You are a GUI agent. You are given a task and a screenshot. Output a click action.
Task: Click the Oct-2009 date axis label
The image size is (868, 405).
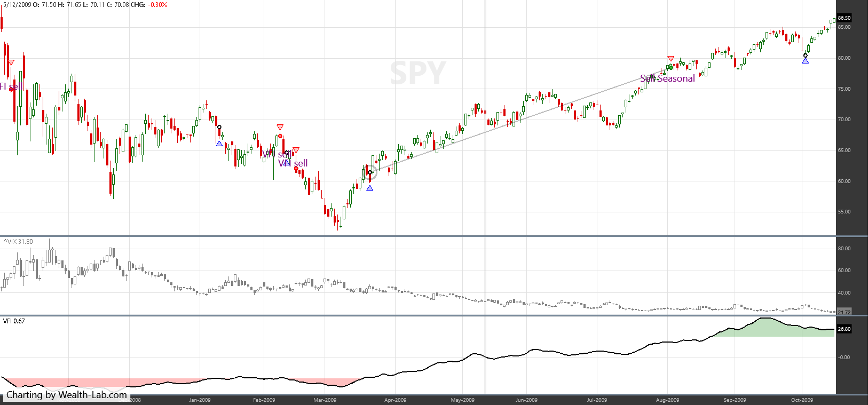802,400
